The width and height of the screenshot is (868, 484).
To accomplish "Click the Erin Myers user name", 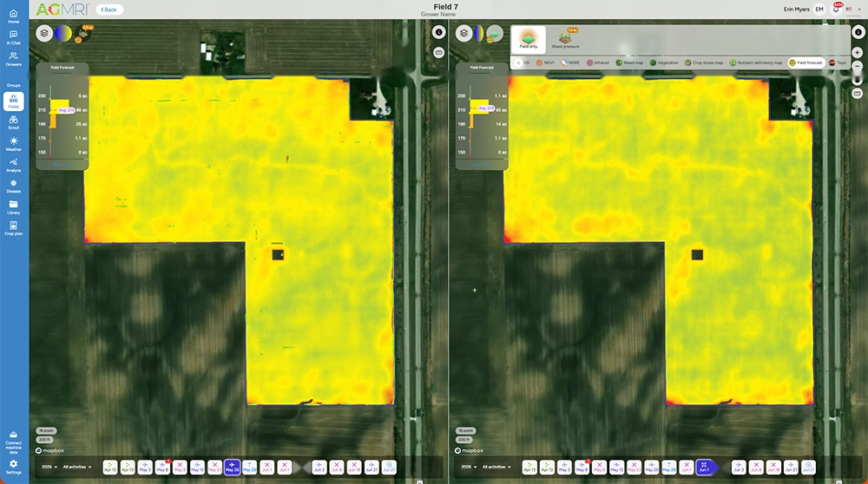I will coord(796,10).
